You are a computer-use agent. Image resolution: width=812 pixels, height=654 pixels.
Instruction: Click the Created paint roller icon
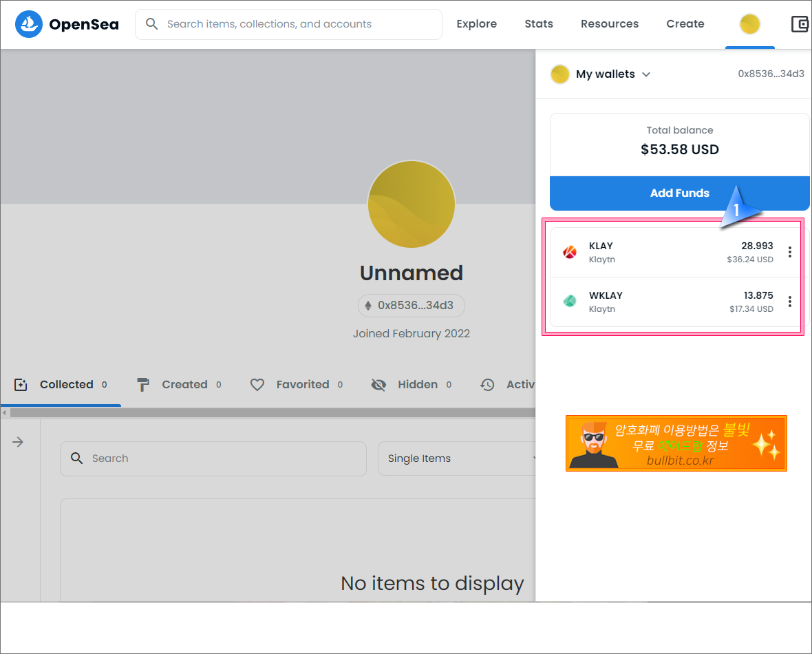coord(143,385)
